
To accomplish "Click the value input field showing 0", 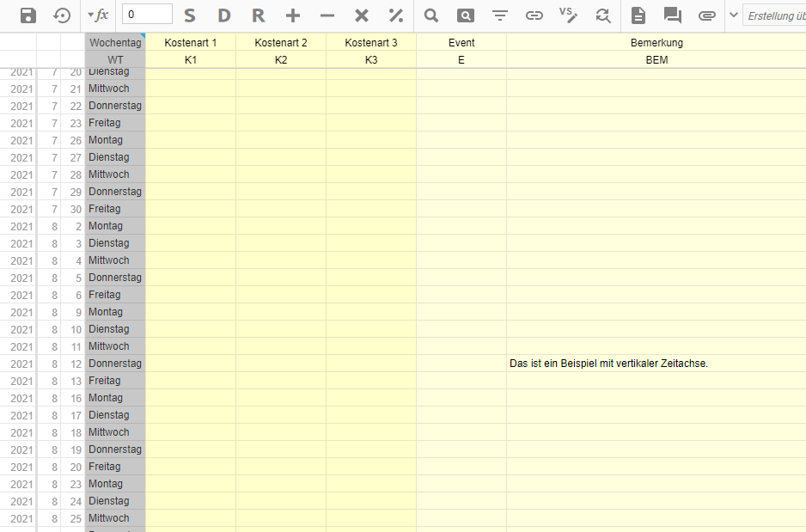I will tap(147, 15).
